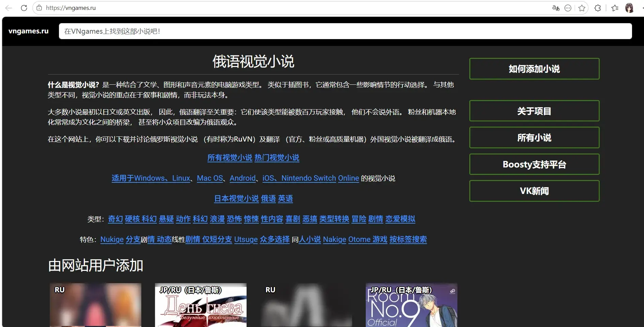Open the favorites list icon
644x327 pixels.
coord(615,8)
